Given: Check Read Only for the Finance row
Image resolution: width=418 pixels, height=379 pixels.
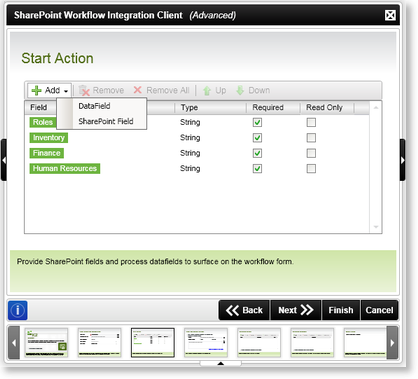Looking at the screenshot, I should point(311,153).
